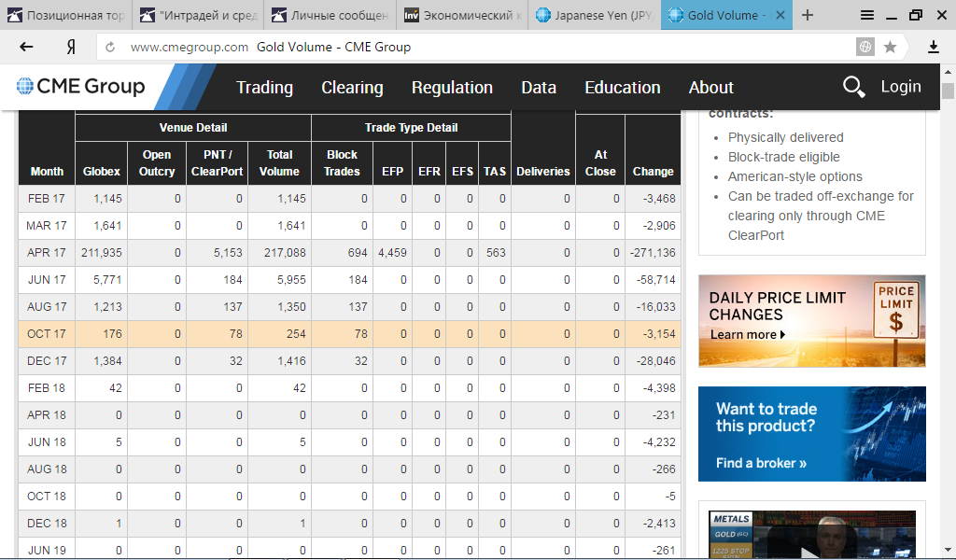Bookmark the page with the star icon

click(890, 47)
